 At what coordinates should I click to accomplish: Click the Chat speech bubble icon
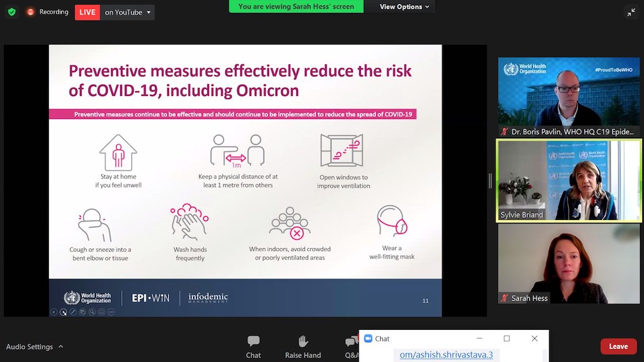[x=254, y=341]
